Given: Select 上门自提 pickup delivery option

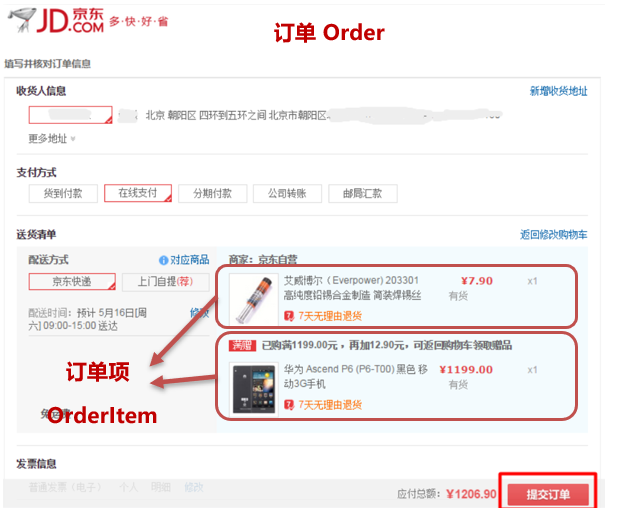Looking at the screenshot, I should pos(165,282).
